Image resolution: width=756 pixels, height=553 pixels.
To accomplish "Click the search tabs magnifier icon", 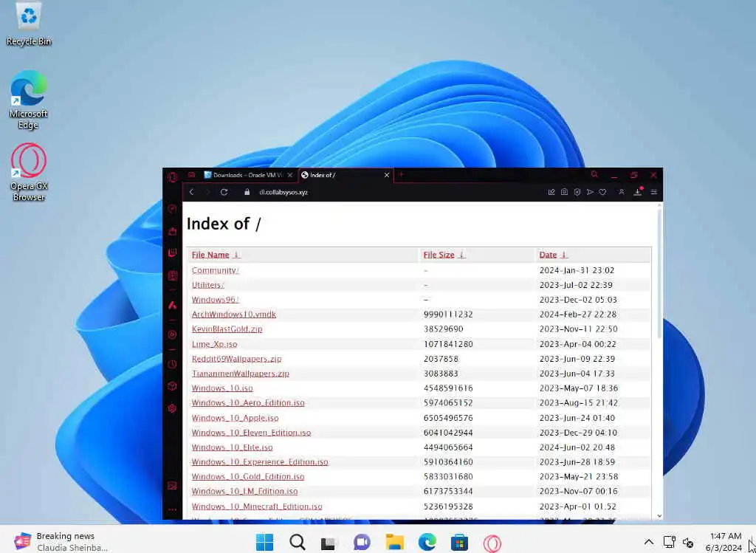I will [x=594, y=174].
